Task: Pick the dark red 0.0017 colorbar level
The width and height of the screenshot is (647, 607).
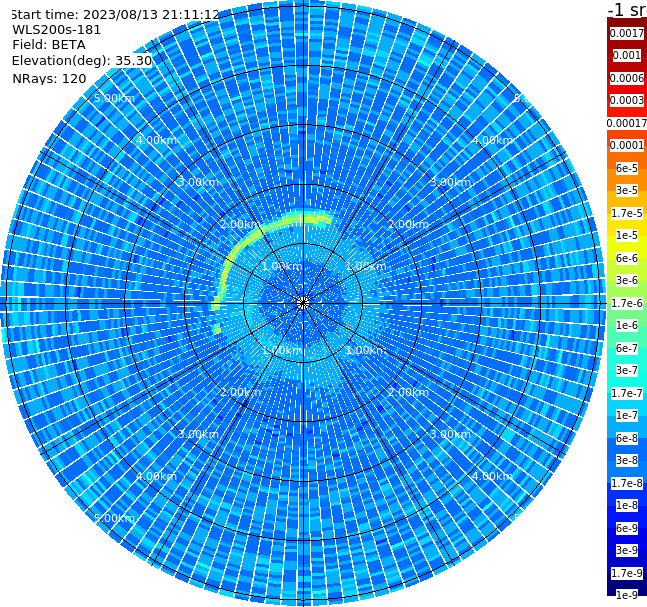Action: click(x=627, y=33)
